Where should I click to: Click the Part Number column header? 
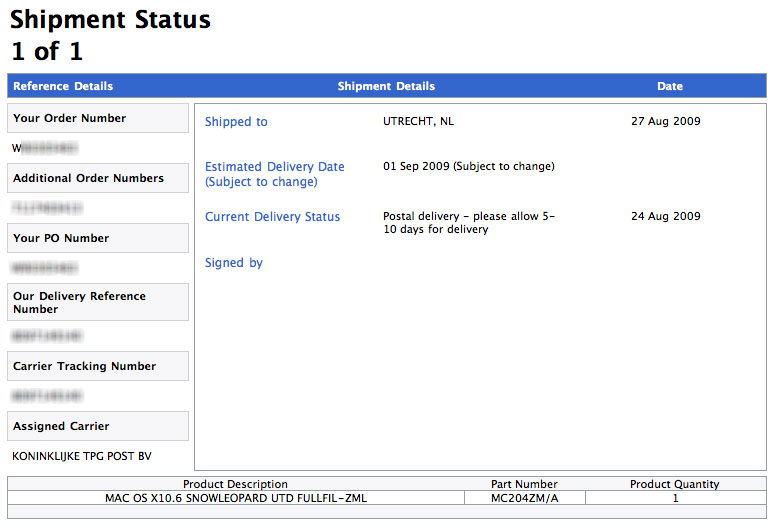pyautogui.click(x=524, y=484)
